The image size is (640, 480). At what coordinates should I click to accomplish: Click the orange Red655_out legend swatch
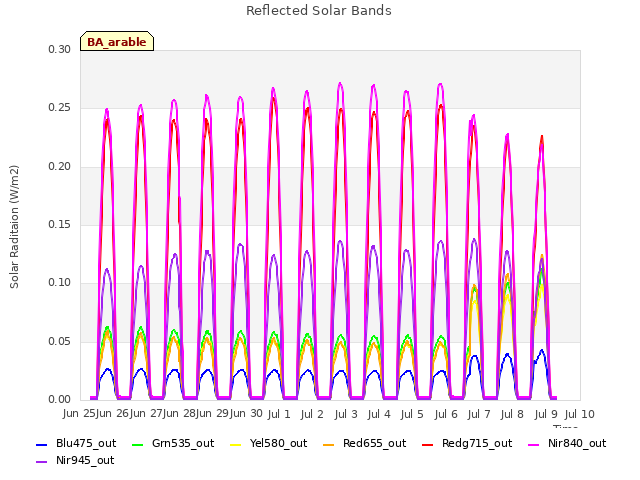click(329, 444)
